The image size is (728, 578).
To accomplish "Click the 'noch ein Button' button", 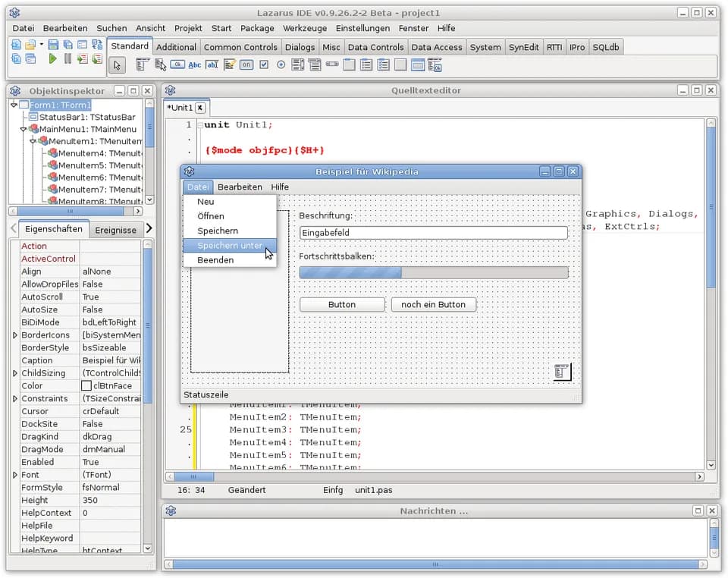I will 433,305.
